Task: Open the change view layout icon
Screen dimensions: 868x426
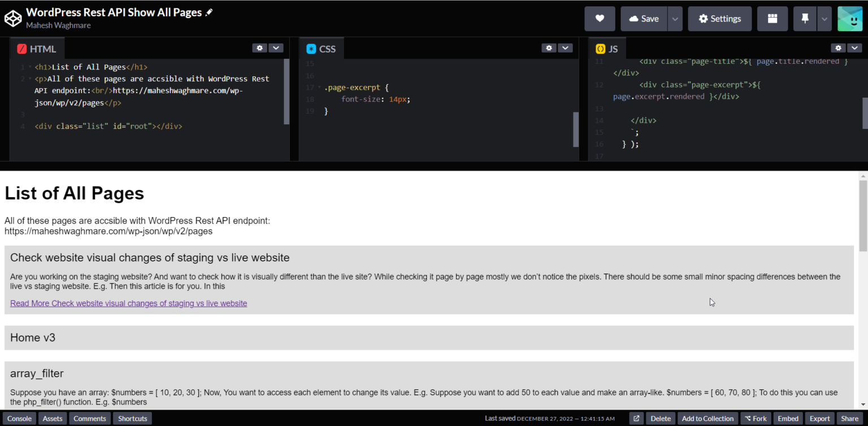Action: [x=772, y=19]
